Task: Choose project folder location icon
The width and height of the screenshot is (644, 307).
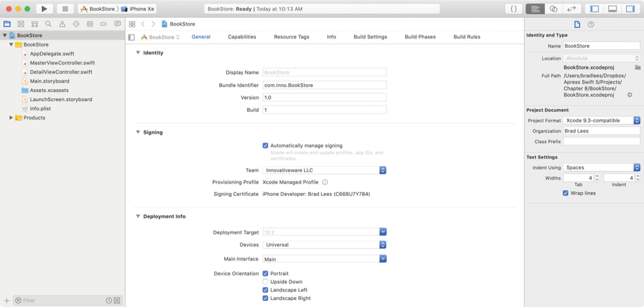Action: pos(638,67)
